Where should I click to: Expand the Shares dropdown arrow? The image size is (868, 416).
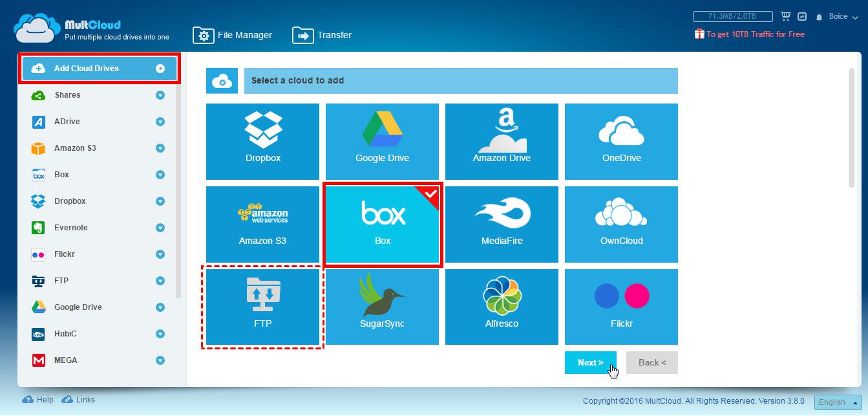click(160, 95)
